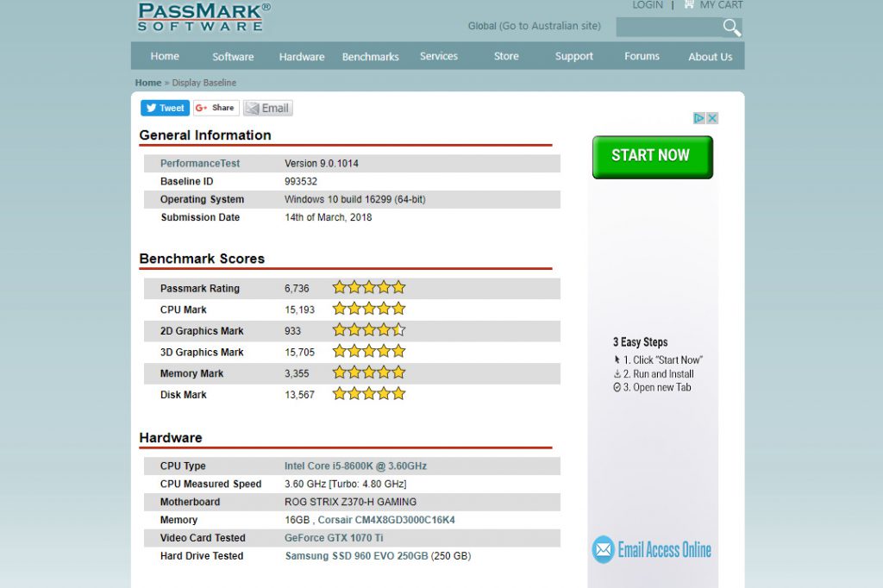Click the CPU Mark score 15,193
This screenshot has height=588, width=883.
click(299, 310)
